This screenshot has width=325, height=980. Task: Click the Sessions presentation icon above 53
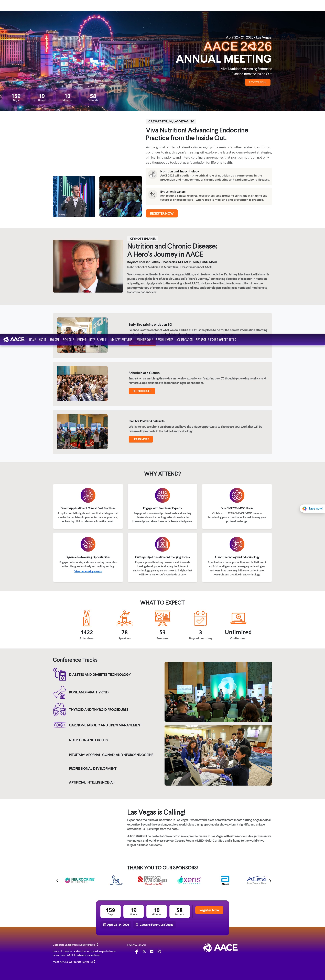162,618
